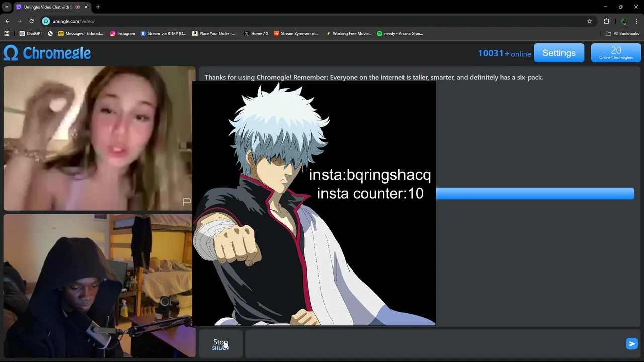Viewport: 644px width, 362px height.
Task: Click the chat message input field
Action: [434, 344]
